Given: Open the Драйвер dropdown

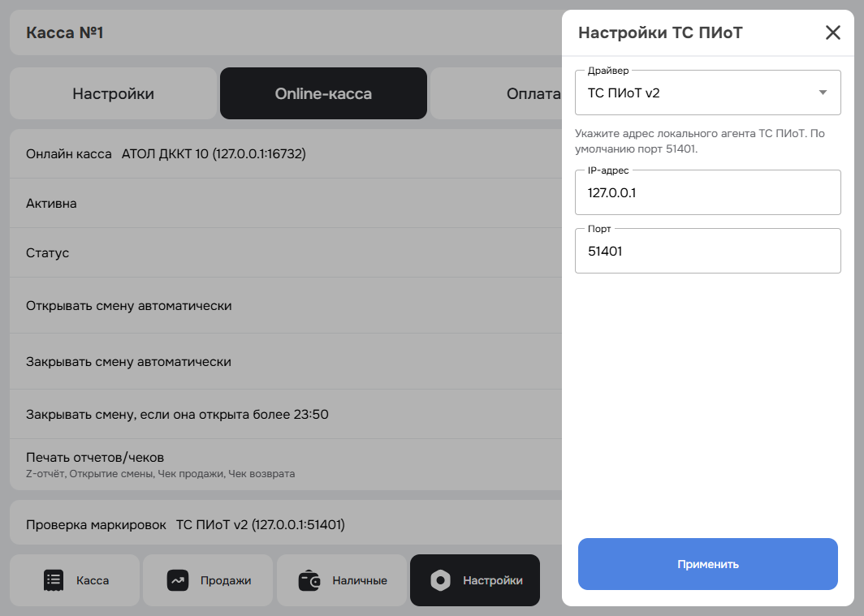Looking at the screenshot, I should (x=707, y=93).
